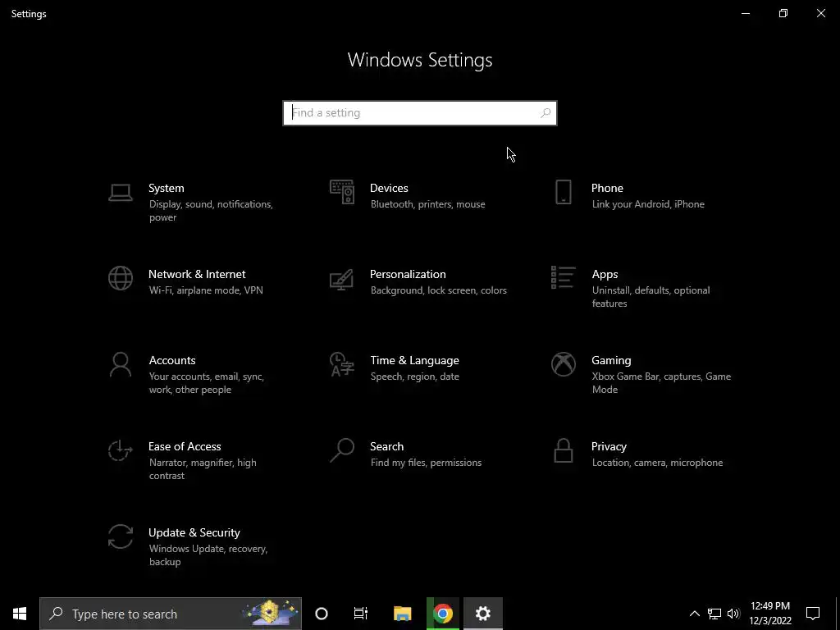Open the Action Center notification icon
840x630 pixels.
(x=813, y=614)
